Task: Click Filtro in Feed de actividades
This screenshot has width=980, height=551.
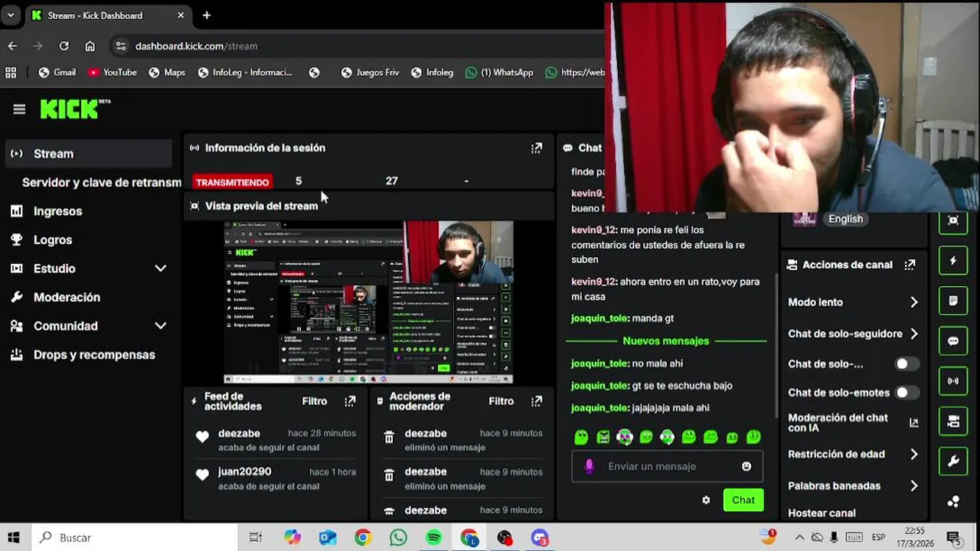Action: tap(315, 401)
